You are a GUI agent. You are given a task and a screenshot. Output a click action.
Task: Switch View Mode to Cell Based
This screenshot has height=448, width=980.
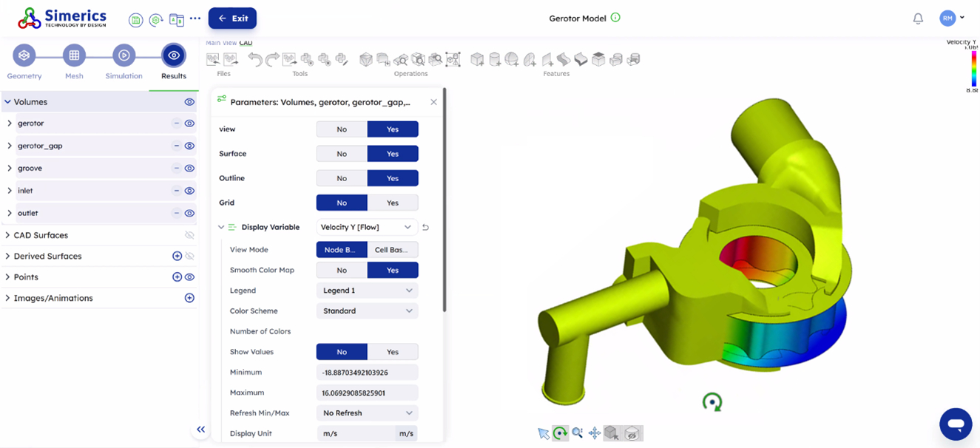click(x=392, y=250)
